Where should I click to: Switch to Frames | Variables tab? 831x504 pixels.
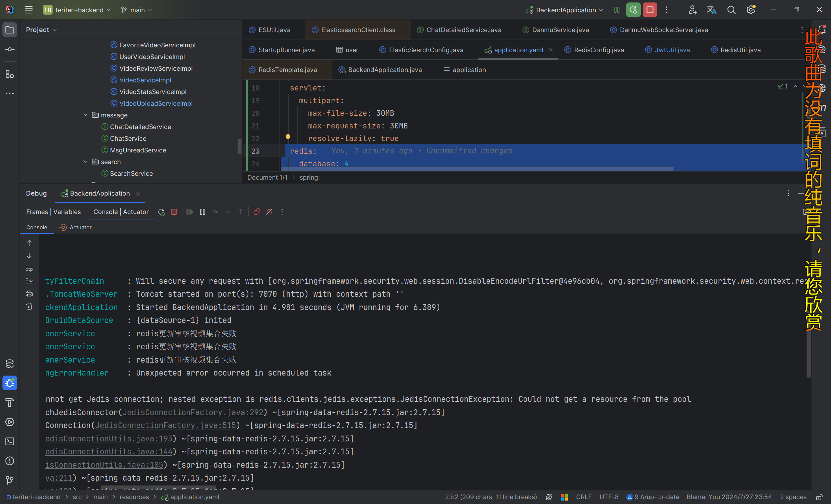53,212
